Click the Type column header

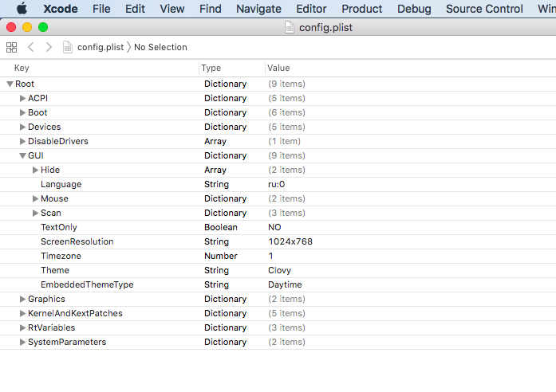click(211, 68)
